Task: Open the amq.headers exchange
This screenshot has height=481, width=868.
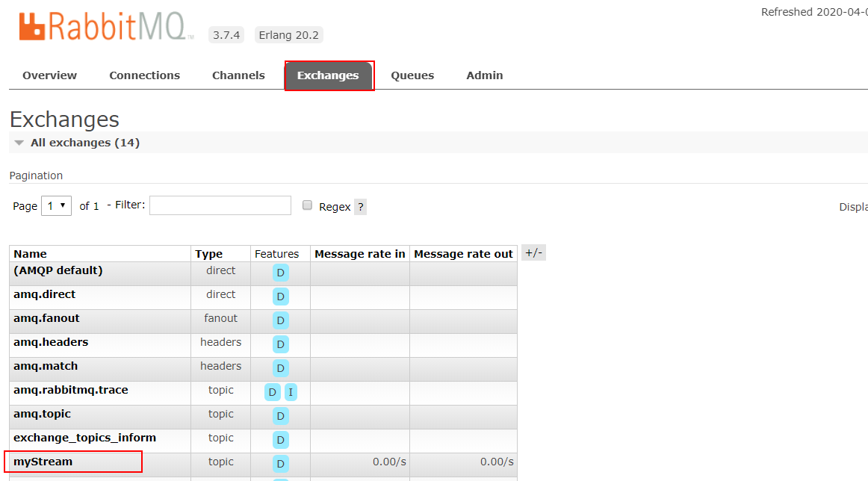Action: point(51,342)
